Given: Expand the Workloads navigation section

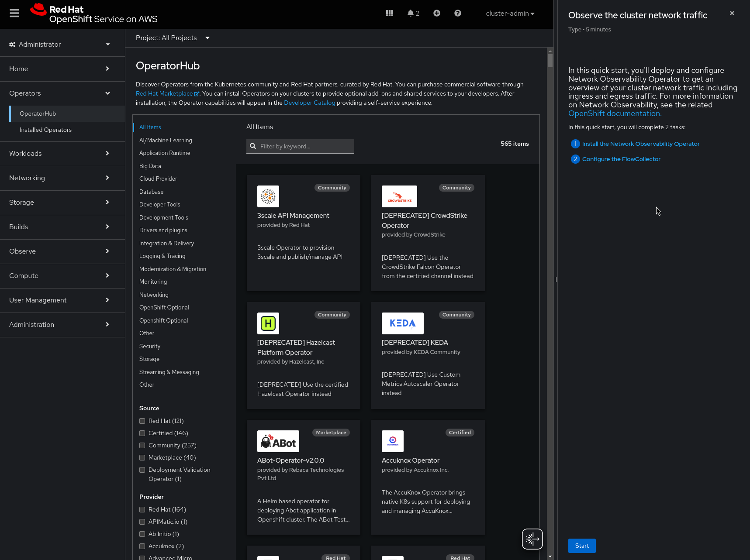Looking at the screenshot, I should coord(62,154).
